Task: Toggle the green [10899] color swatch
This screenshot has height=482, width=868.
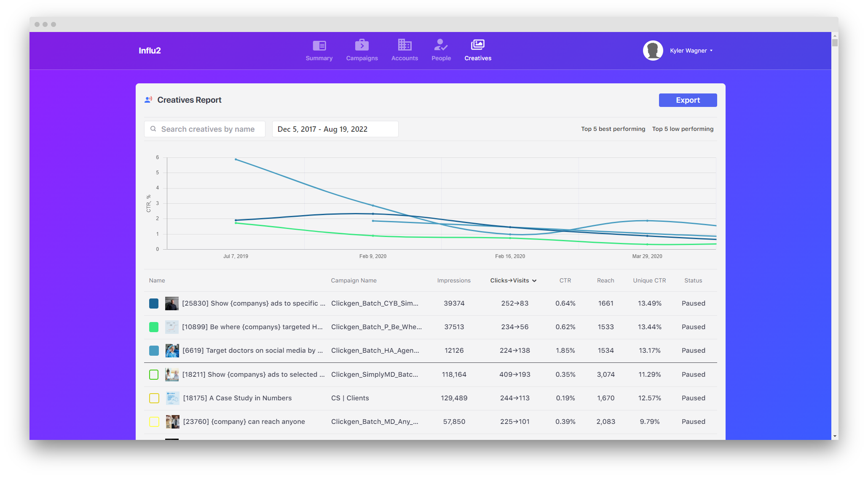Action: [154, 327]
